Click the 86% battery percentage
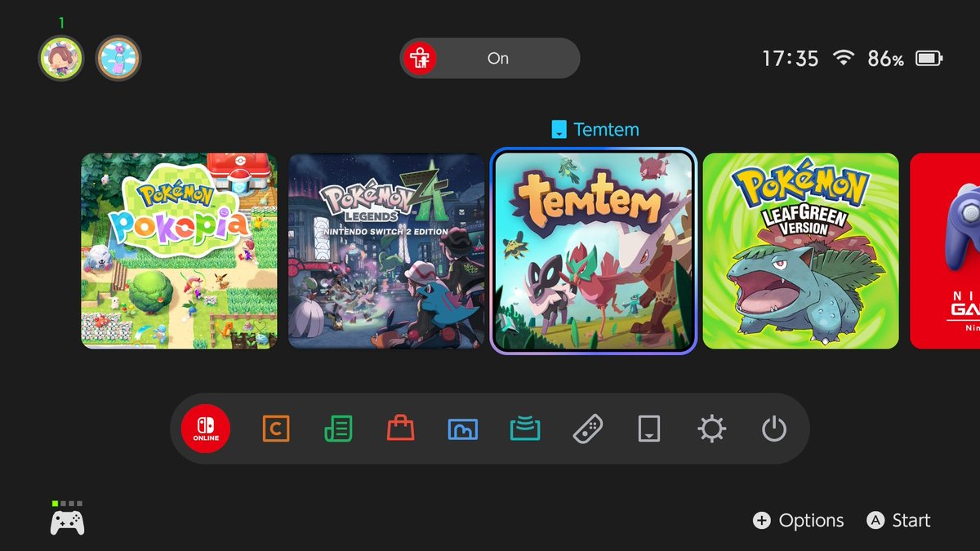Viewport: 980px width, 551px height. (886, 59)
